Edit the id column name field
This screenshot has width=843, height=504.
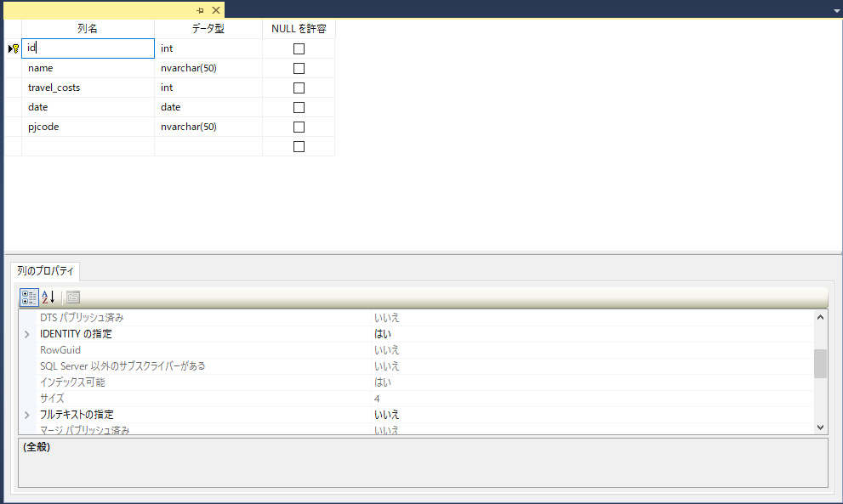tap(88, 48)
